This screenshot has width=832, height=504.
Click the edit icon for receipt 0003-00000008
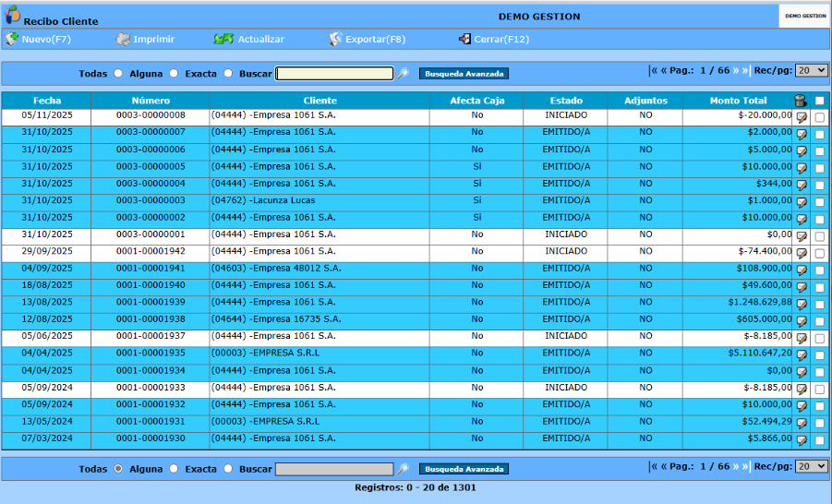click(802, 117)
